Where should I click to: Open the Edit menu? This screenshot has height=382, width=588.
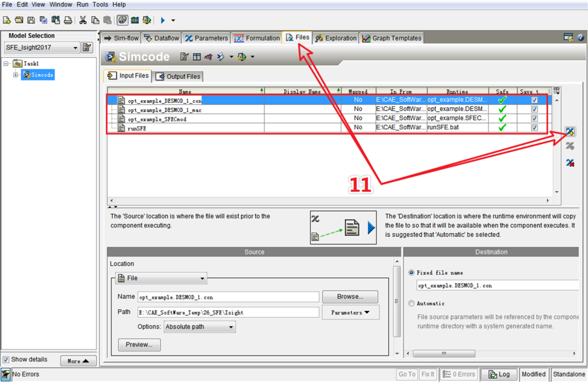22,4
